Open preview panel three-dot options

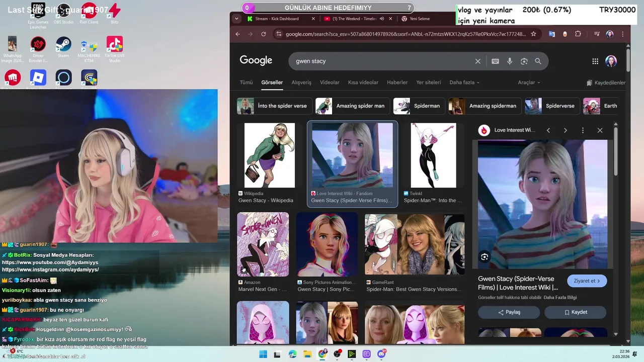[x=583, y=130]
